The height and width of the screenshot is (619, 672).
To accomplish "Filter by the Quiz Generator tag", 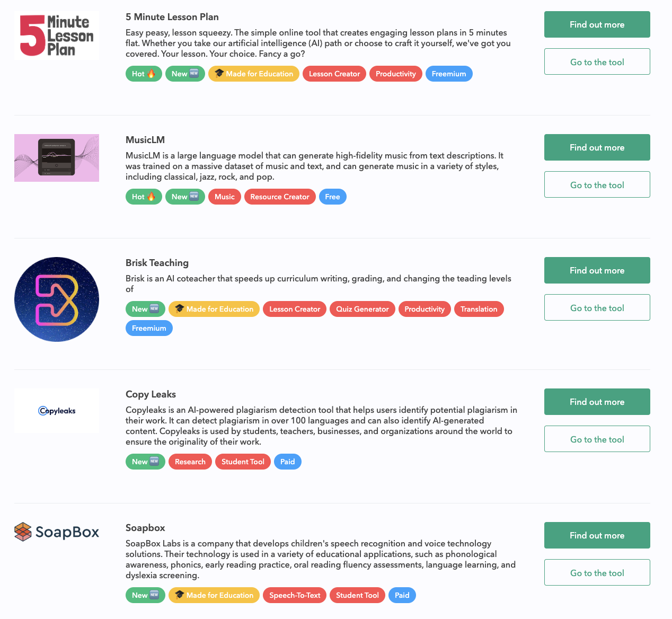I will coord(362,309).
